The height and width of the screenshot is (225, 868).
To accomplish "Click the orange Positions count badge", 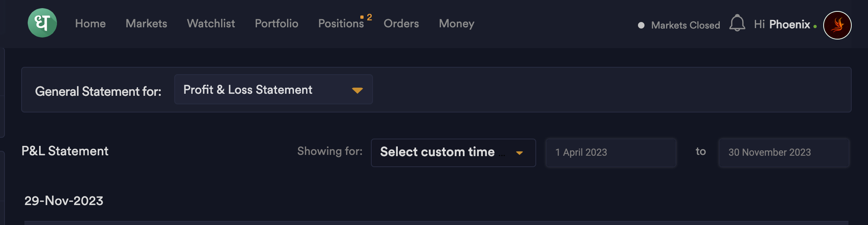I will [369, 17].
